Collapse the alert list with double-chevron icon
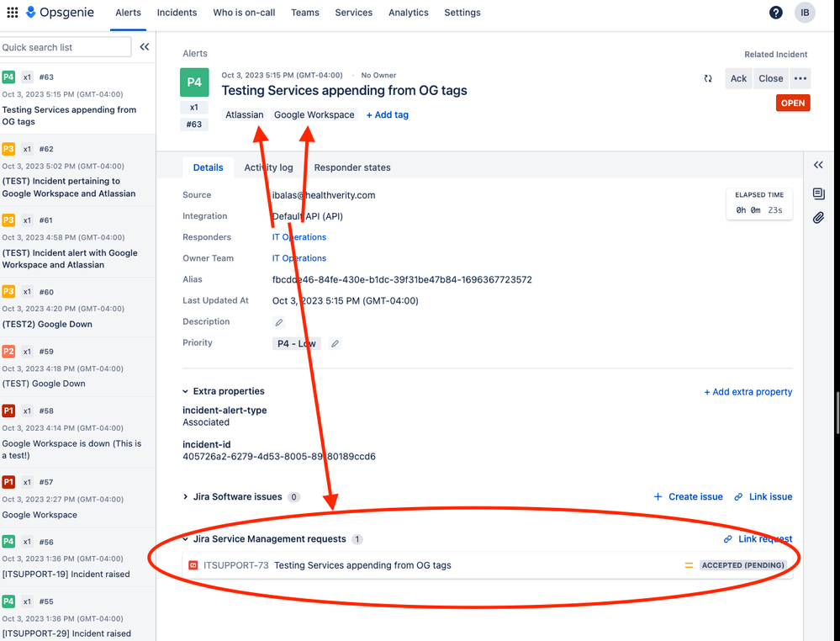 (145, 47)
